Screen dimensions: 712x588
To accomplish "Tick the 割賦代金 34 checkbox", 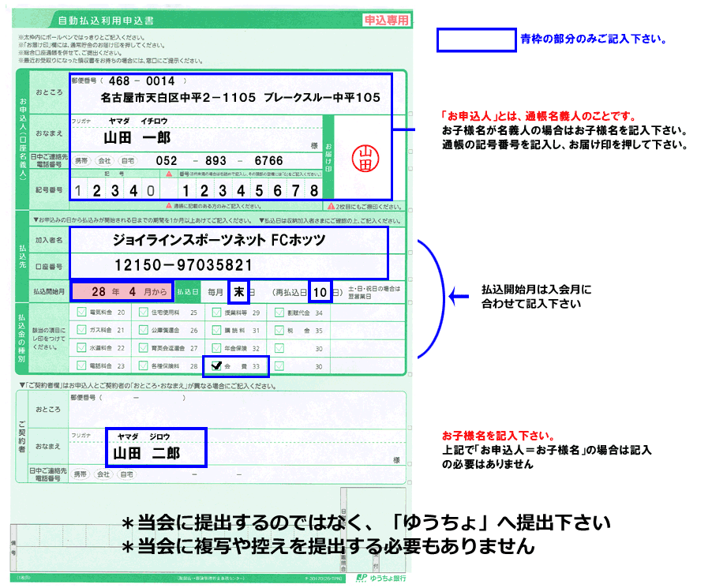I will pos(279,313).
